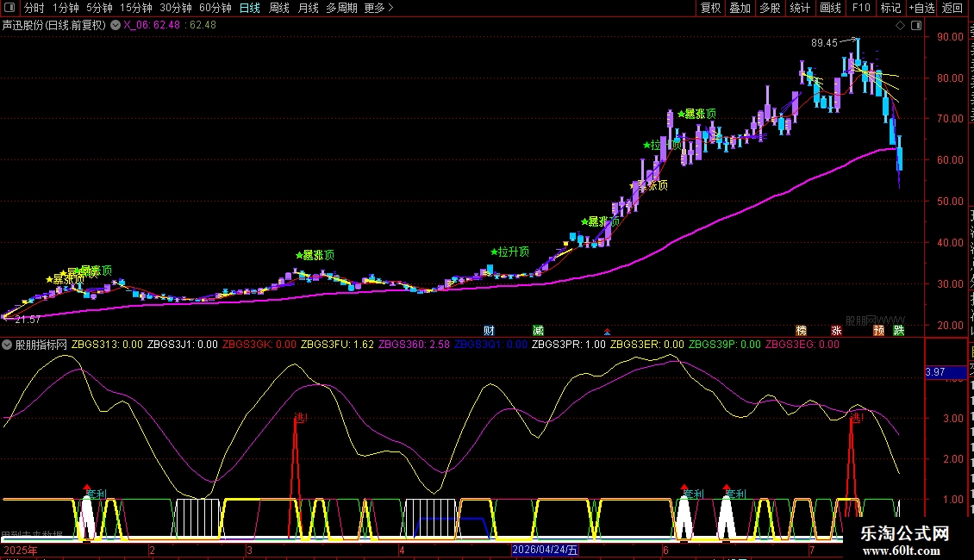Click the 20.00 price axis label
The image size is (974, 560).
pyautogui.click(x=951, y=326)
